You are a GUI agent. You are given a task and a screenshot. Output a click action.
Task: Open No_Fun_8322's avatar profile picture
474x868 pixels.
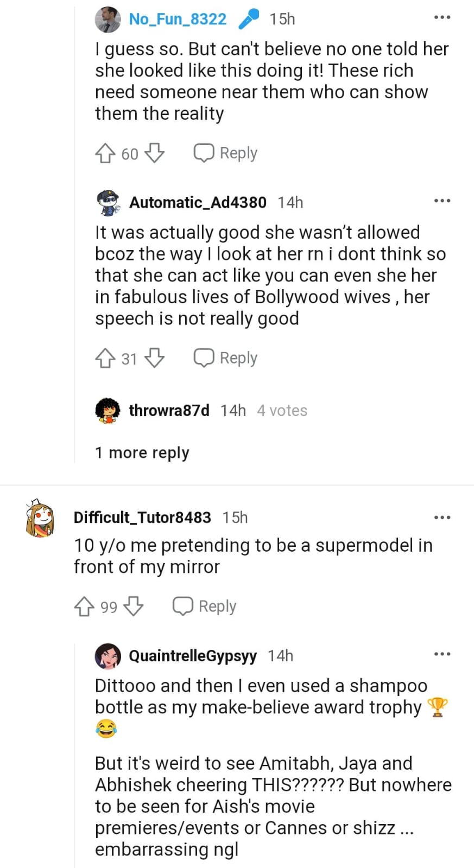tap(108, 20)
